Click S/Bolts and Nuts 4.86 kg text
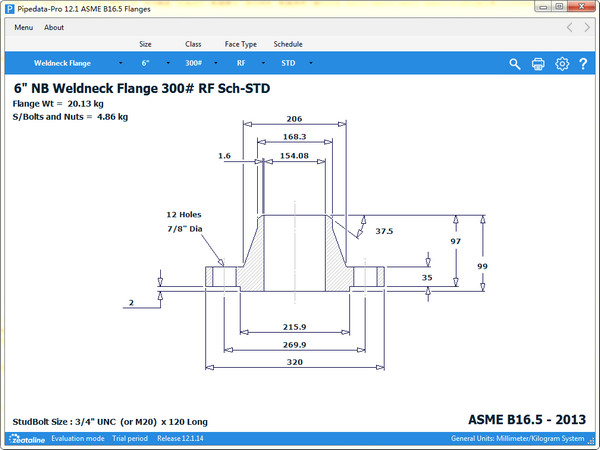Screen dimensions: 600x450 (x=70, y=117)
